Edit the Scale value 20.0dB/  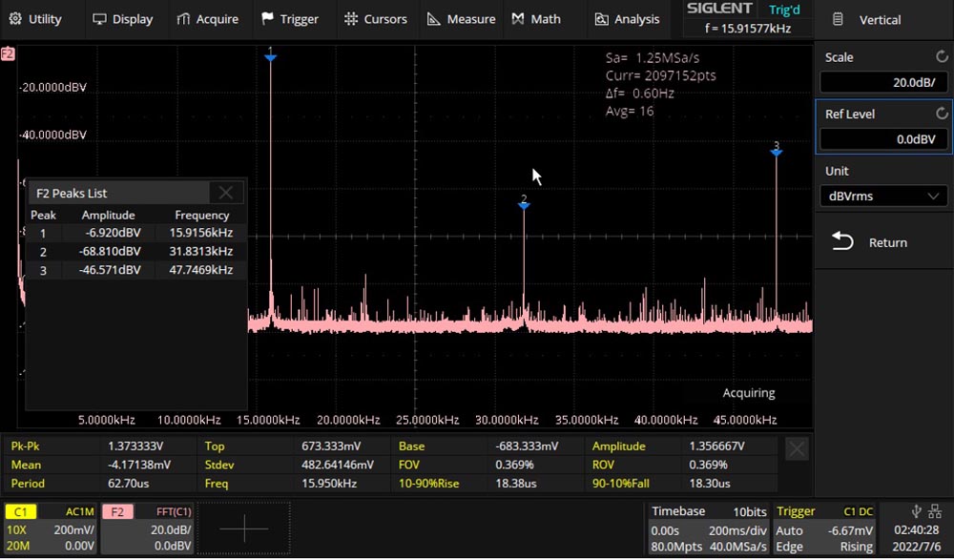pyautogui.click(x=884, y=82)
